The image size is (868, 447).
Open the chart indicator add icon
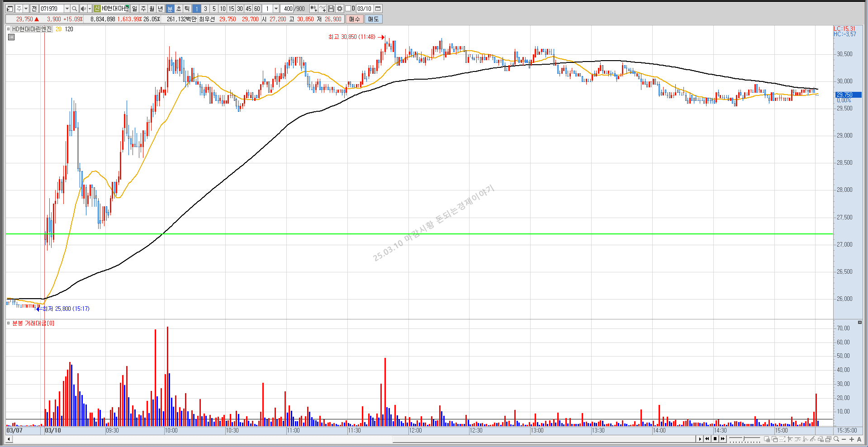click(314, 9)
